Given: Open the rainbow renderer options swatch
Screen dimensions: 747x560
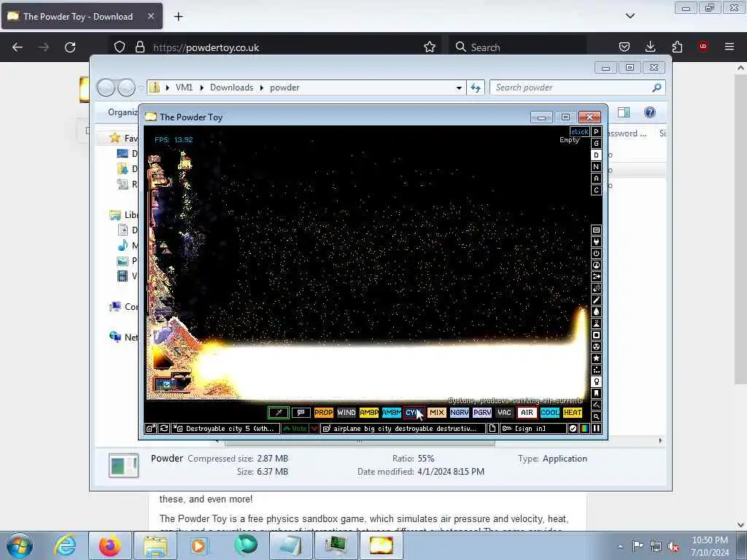Looking at the screenshot, I should click(584, 429).
